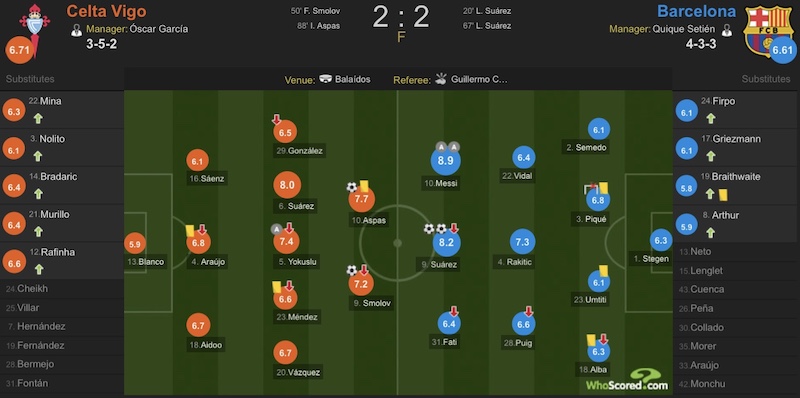Screen dimensions: 800x398
Task: Click the substitution arrow under Mina
Action: point(38,118)
